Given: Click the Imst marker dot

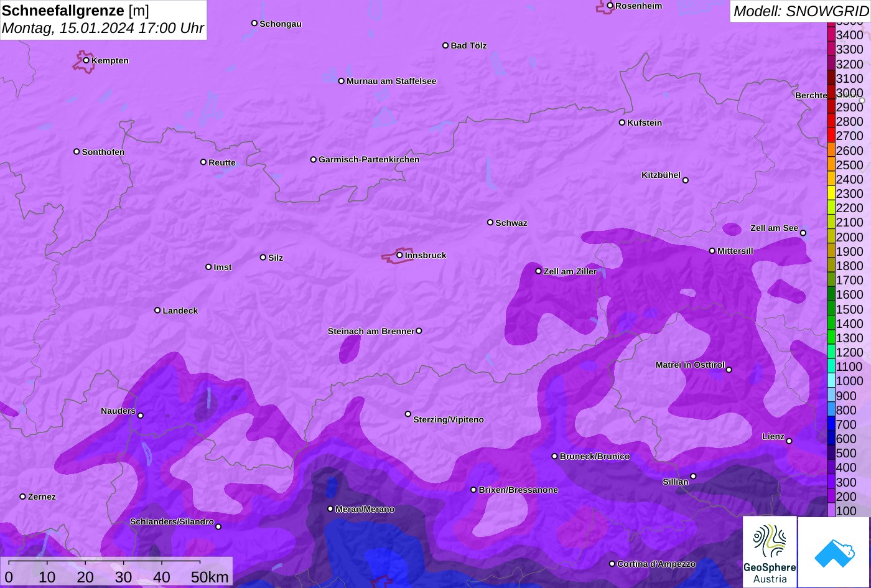Looking at the screenshot, I should (x=208, y=267).
